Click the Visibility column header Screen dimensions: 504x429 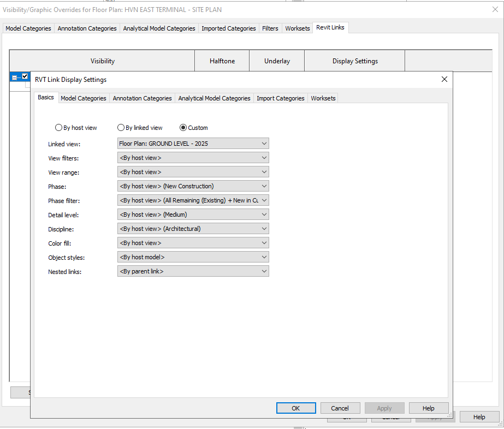(x=102, y=61)
